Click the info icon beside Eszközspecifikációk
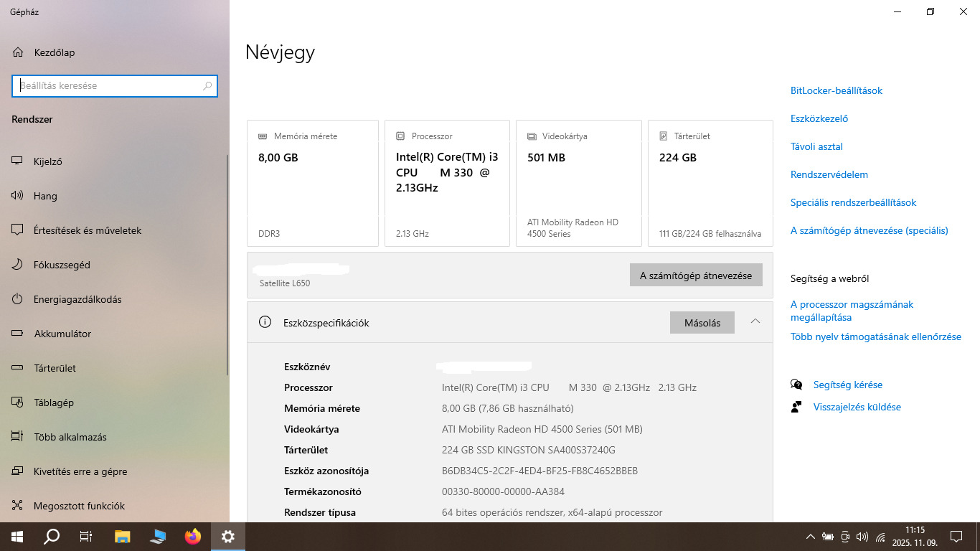The image size is (980, 551). tap(265, 322)
